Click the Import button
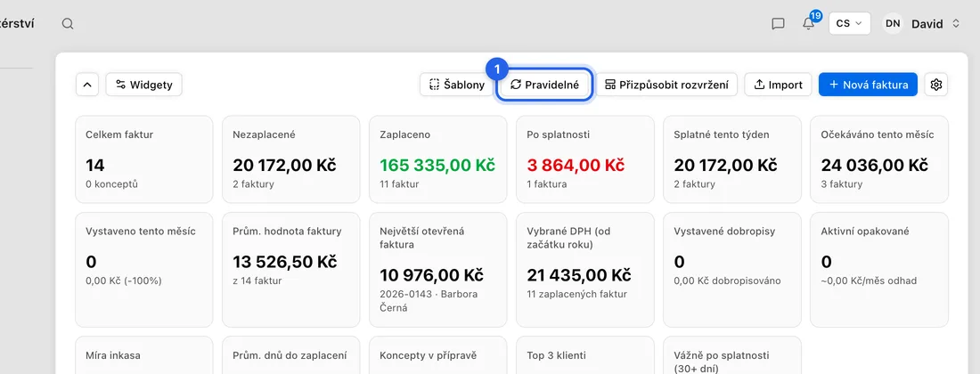This screenshot has width=980, height=374. [778, 85]
